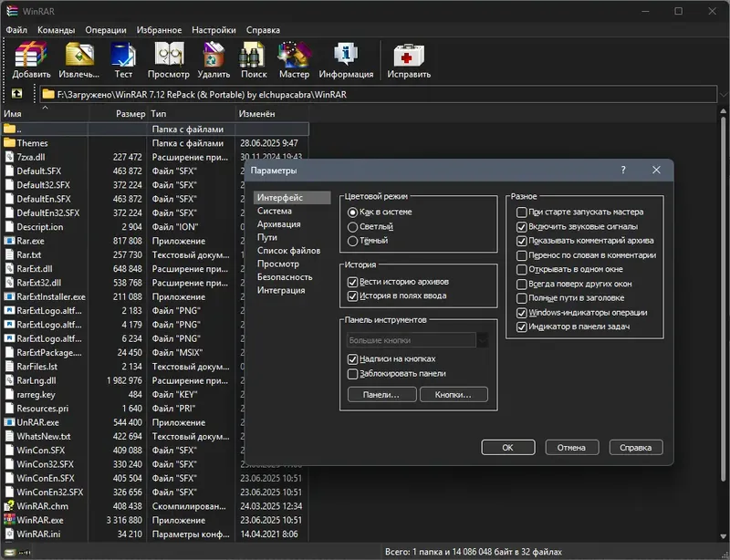Click the Извлечь (Extract) toolbar icon
The image size is (730, 560).
tap(79, 56)
